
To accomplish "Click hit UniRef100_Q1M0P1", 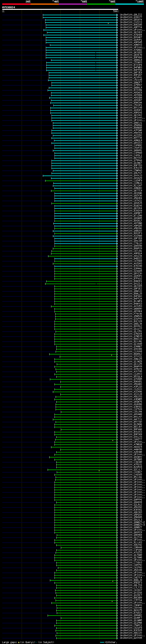I will (x=131, y=40).
